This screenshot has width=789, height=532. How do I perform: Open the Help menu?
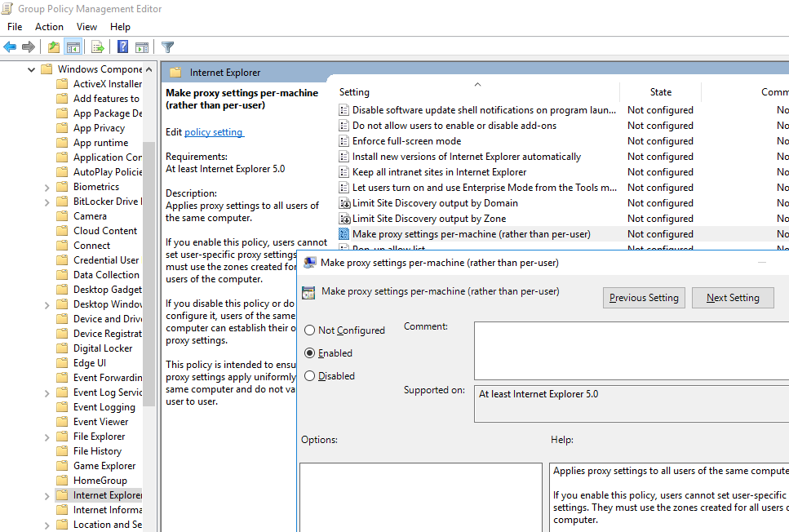120,27
